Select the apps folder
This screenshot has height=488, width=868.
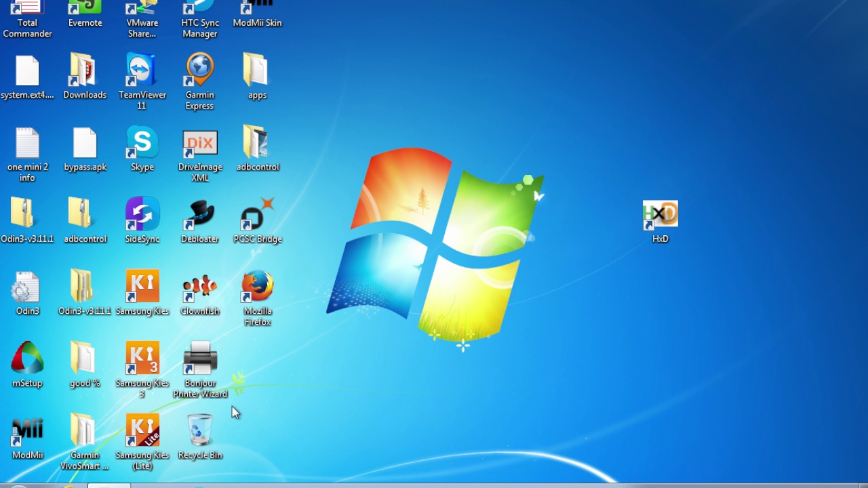pos(257,77)
